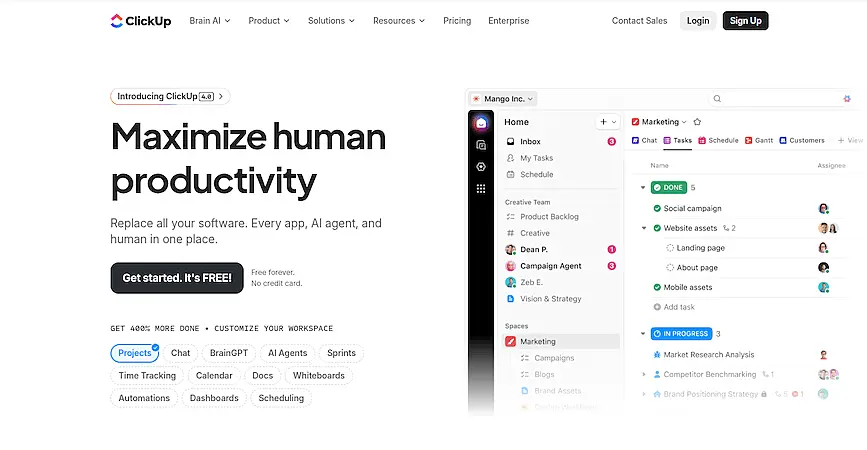
Task: Switch to the Schedule tab
Action: (x=718, y=140)
